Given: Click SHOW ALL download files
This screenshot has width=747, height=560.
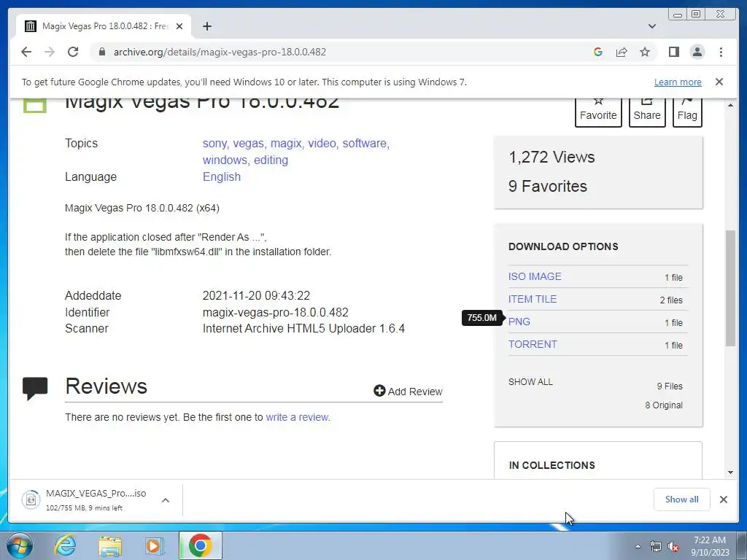Looking at the screenshot, I should (530, 382).
